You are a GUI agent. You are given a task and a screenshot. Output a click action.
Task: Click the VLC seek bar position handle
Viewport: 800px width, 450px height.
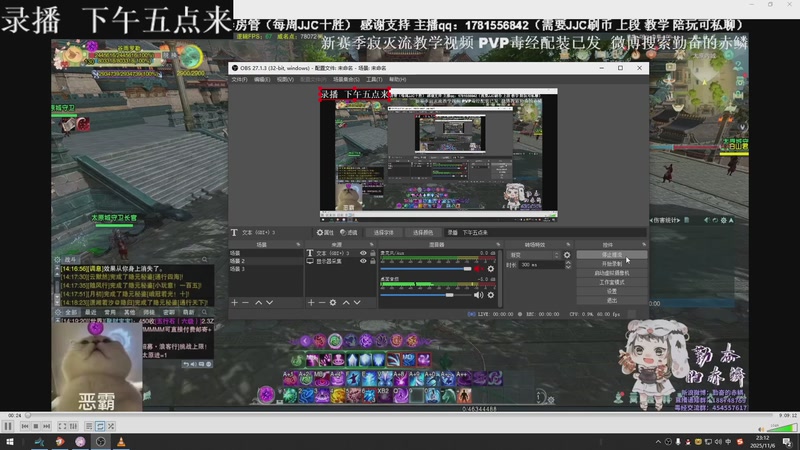pyautogui.click(x=28, y=415)
